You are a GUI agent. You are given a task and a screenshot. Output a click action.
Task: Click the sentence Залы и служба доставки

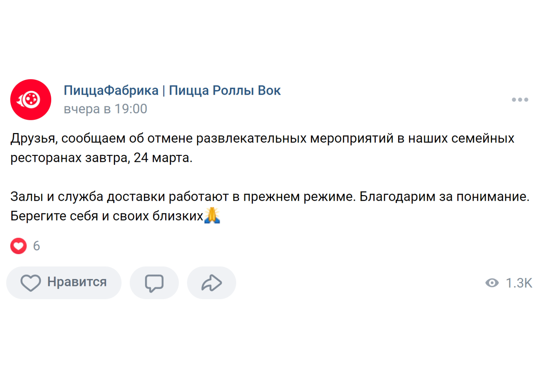click(x=183, y=196)
